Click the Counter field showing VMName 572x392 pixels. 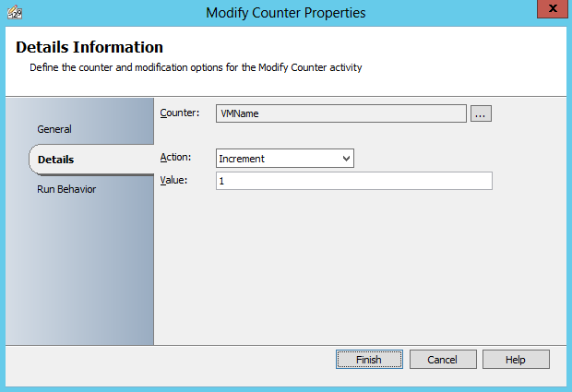point(341,113)
